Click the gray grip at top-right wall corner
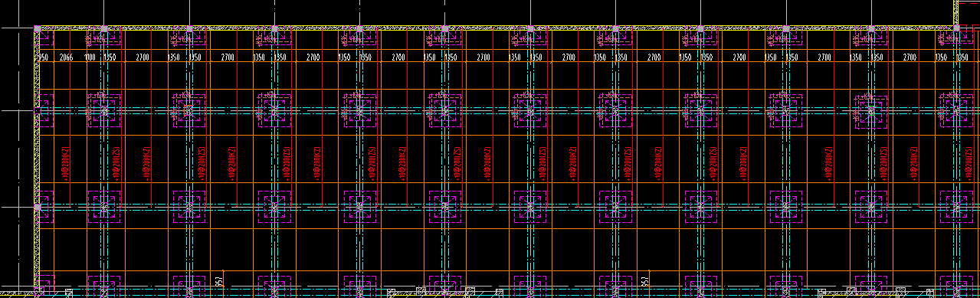 (x=956, y=28)
